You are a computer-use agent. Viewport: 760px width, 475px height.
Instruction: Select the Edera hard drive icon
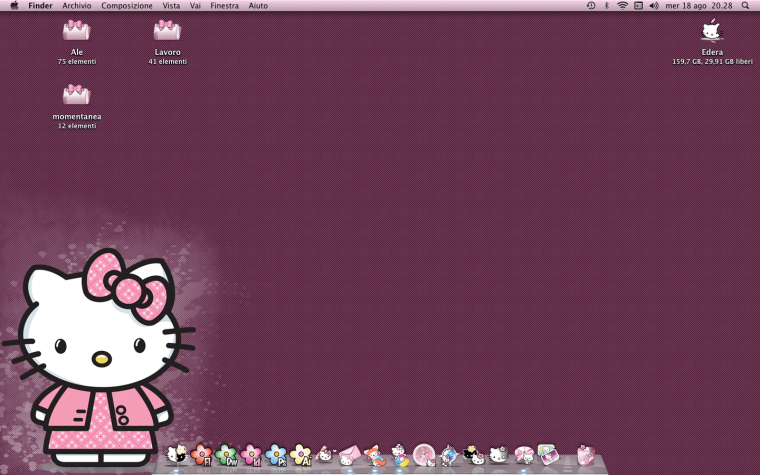[x=711, y=31]
